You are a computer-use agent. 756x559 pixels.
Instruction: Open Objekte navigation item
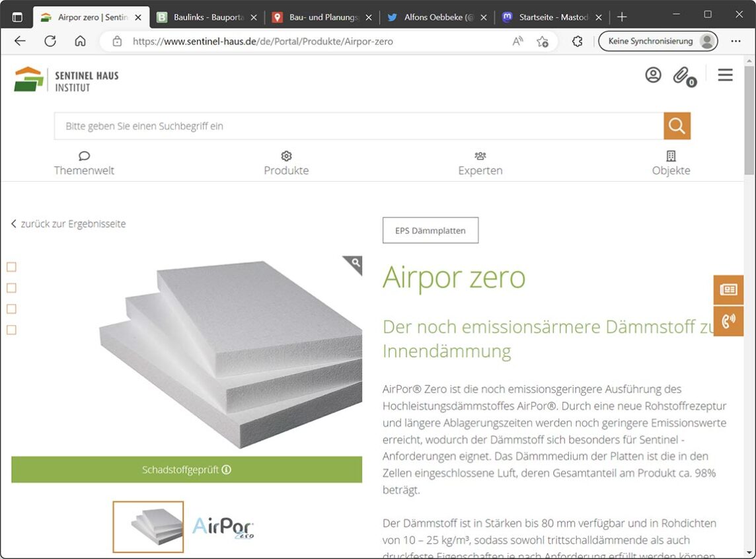point(671,163)
